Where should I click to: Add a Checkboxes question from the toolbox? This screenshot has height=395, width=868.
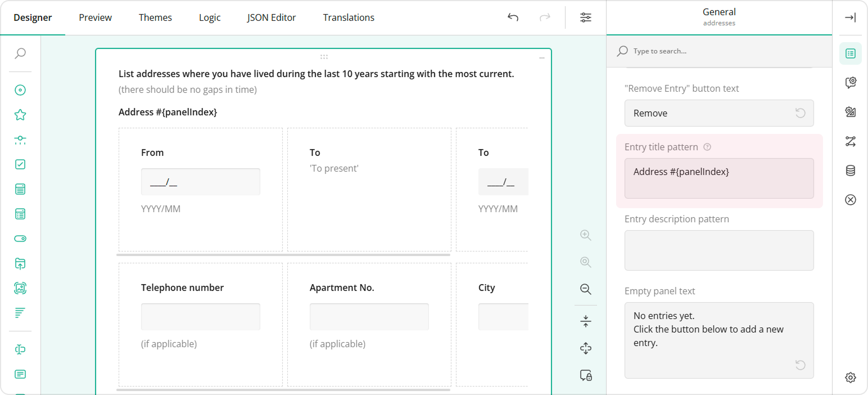coord(20,164)
